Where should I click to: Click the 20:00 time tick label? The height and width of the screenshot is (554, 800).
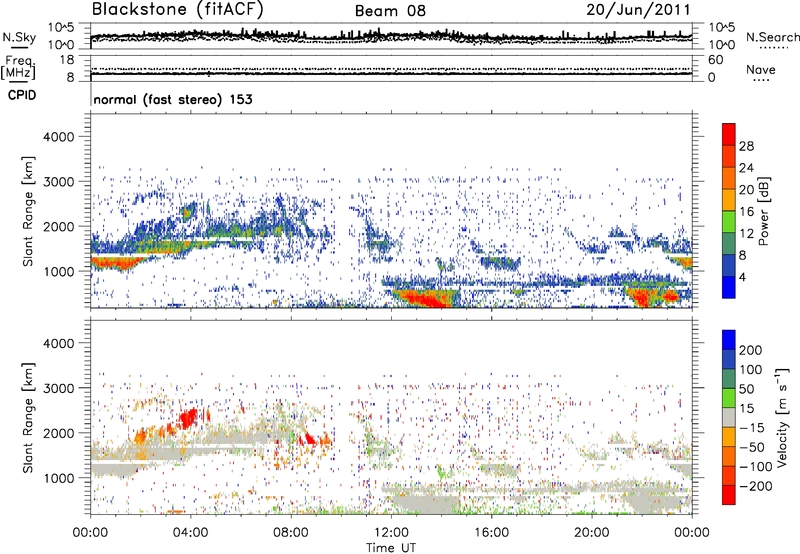pos(591,533)
